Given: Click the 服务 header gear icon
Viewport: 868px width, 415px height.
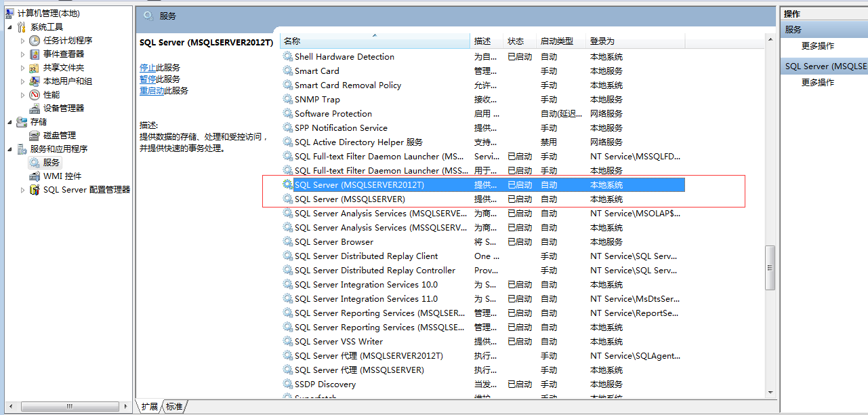Looking at the screenshot, I should tap(148, 16).
